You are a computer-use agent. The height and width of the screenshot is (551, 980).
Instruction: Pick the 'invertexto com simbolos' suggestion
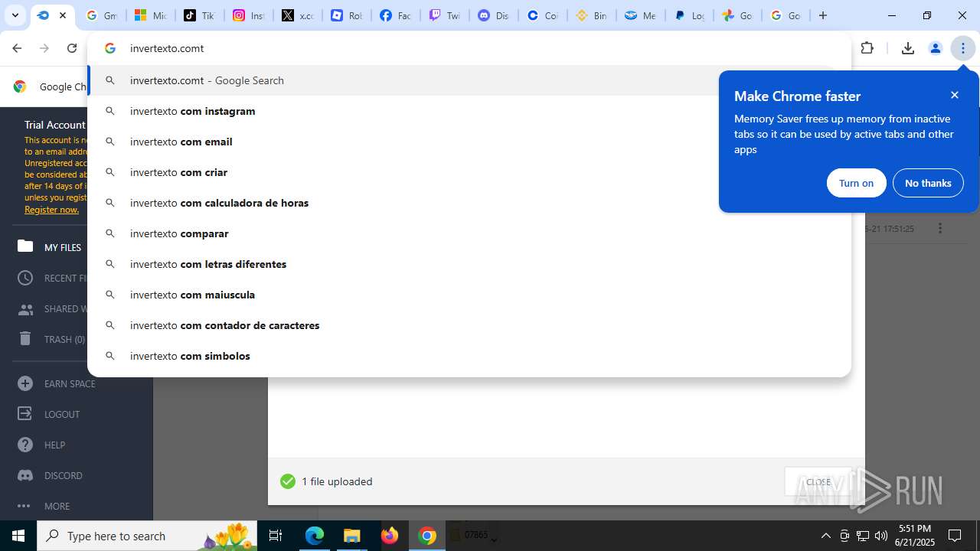[x=469, y=356]
